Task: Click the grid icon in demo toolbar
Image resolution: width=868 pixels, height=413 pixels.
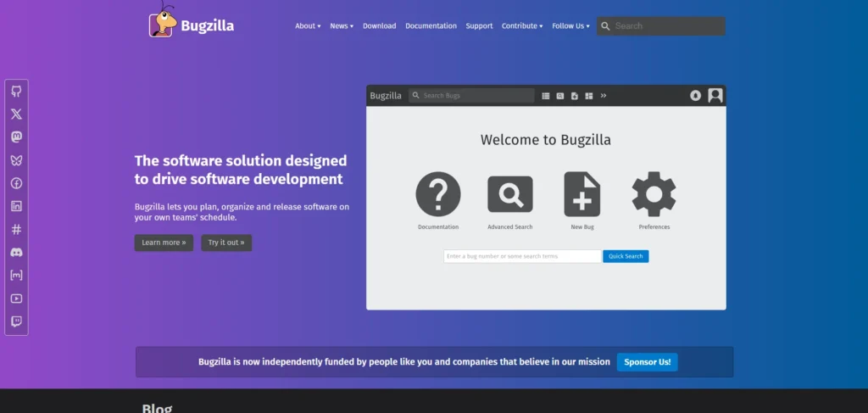Action: (589, 96)
